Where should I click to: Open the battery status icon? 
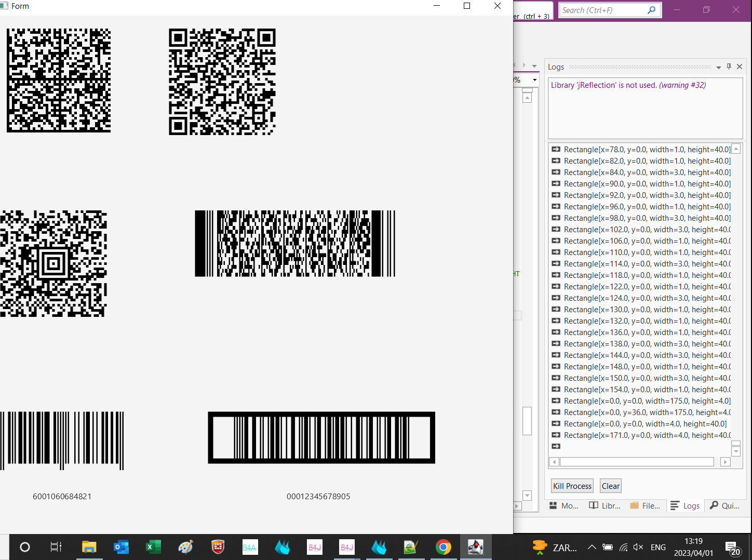(x=608, y=547)
